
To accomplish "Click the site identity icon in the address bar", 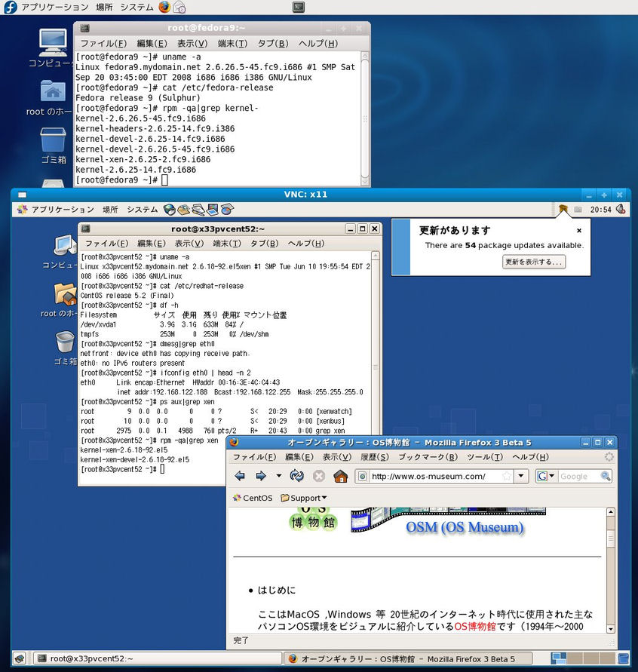I will (x=363, y=476).
